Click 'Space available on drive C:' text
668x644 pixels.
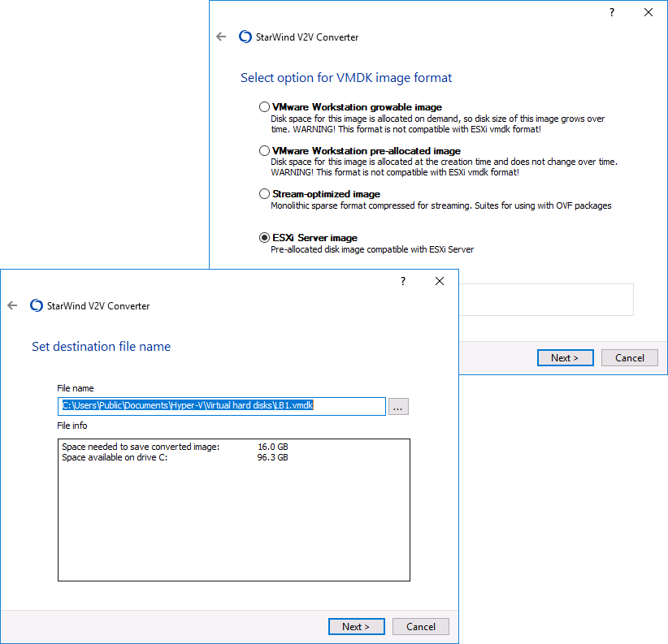tap(115, 457)
